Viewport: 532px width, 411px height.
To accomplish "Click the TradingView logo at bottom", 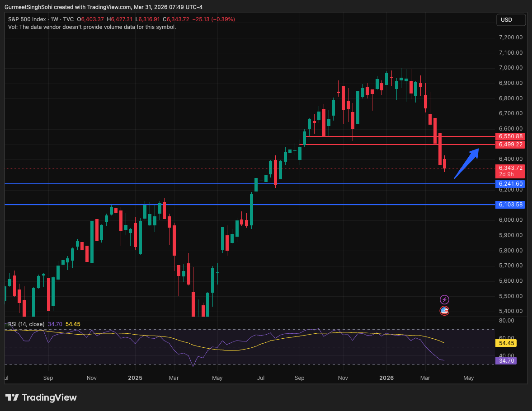I will [41, 397].
